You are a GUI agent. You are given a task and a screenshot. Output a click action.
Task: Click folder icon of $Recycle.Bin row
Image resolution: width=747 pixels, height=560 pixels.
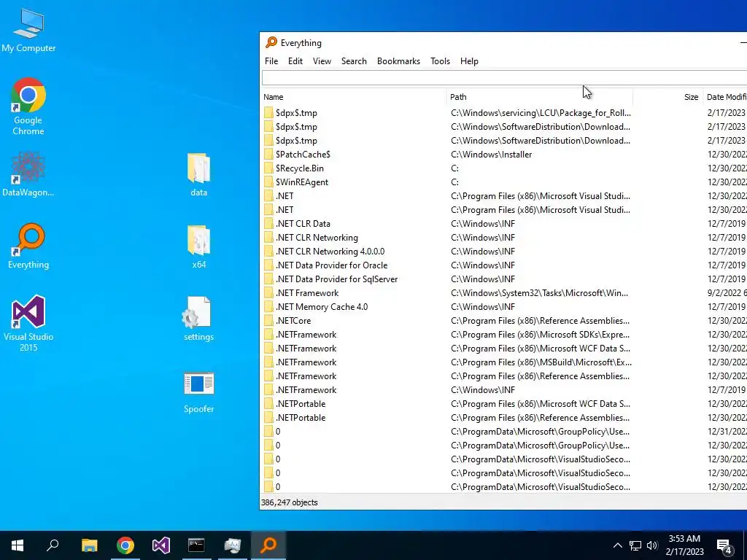click(x=268, y=168)
